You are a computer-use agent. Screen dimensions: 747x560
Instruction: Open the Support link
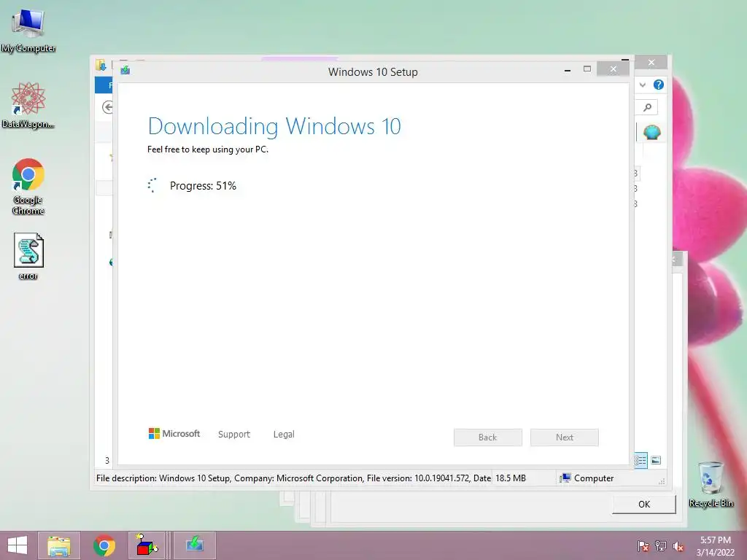pos(234,435)
